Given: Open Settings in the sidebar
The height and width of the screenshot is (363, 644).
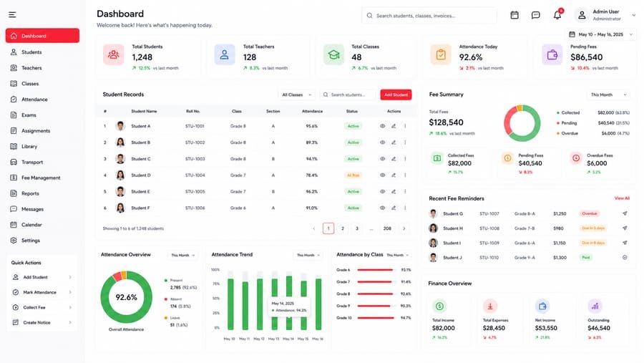Looking at the screenshot, I should pyautogui.click(x=42, y=241).
